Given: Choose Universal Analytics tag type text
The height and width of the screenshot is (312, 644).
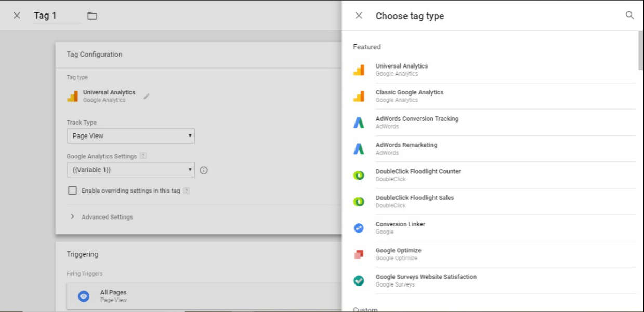Looking at the screenshot, I should point(402,66).
